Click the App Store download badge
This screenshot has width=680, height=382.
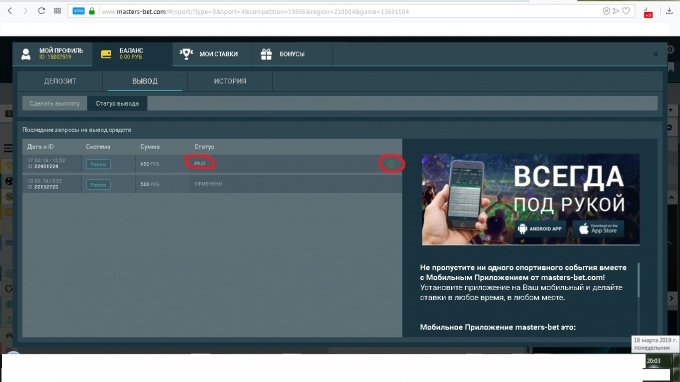pyautogui.click(x=598, y=229)
